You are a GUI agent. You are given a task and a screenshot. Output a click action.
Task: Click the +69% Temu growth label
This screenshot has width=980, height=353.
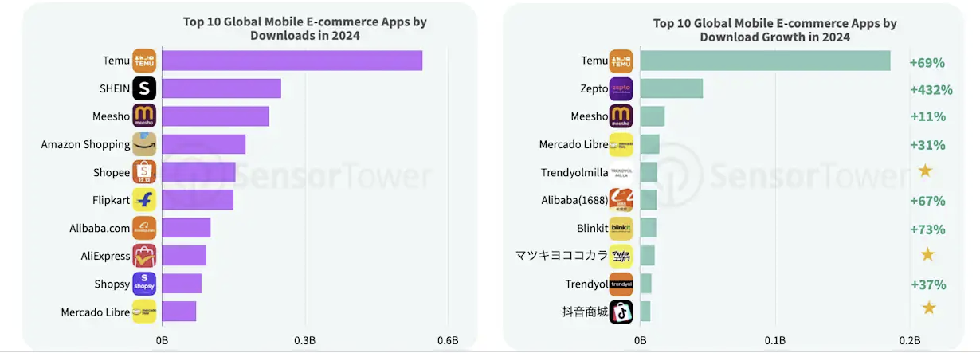coord(927,62)
